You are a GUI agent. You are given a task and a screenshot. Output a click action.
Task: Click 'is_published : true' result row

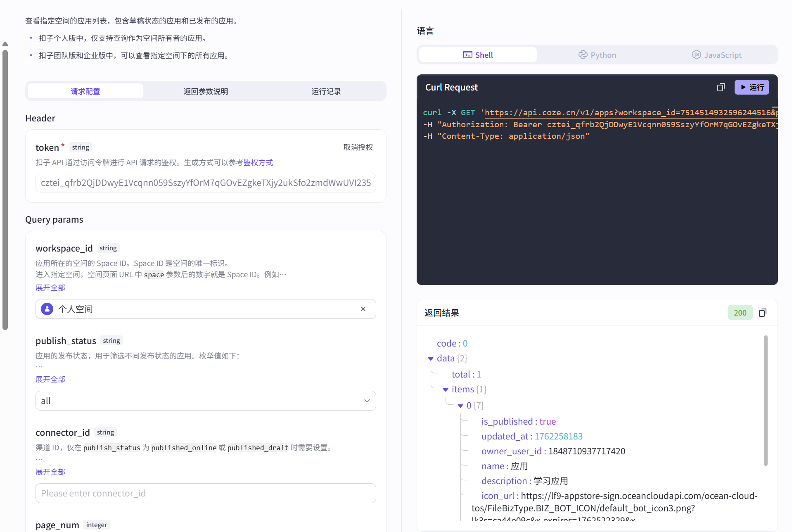point(519,421)
